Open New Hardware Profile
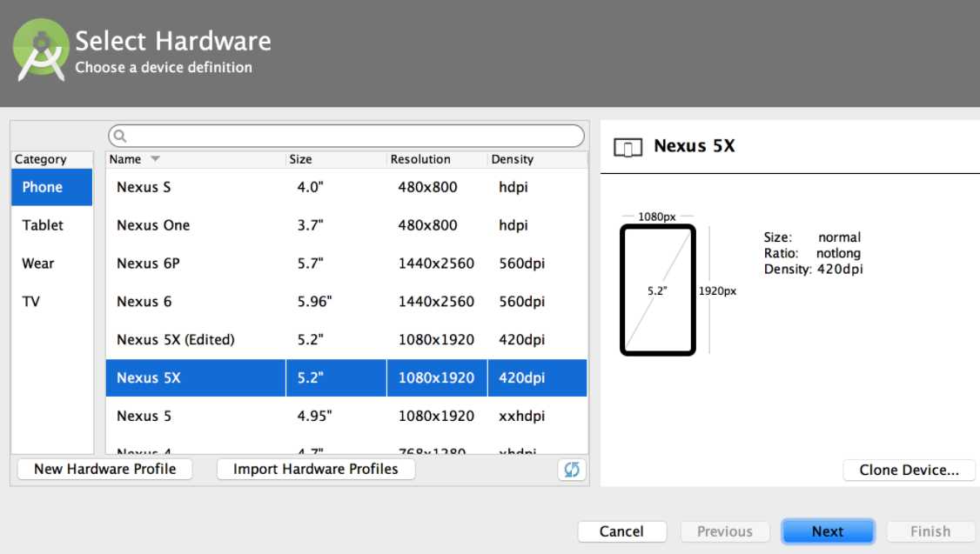 (105, 469)
